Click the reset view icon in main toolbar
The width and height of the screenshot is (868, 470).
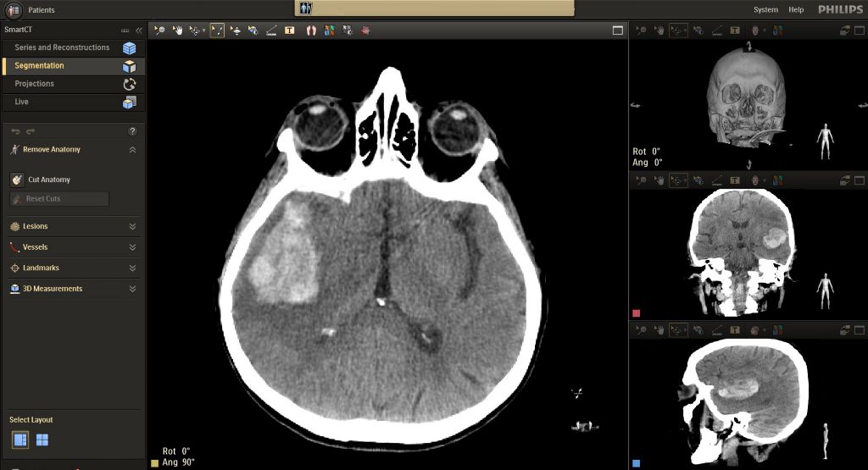point(253,30)
